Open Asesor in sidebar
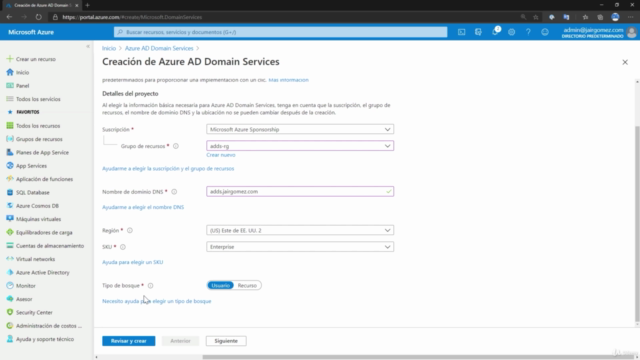 [24, 299]
